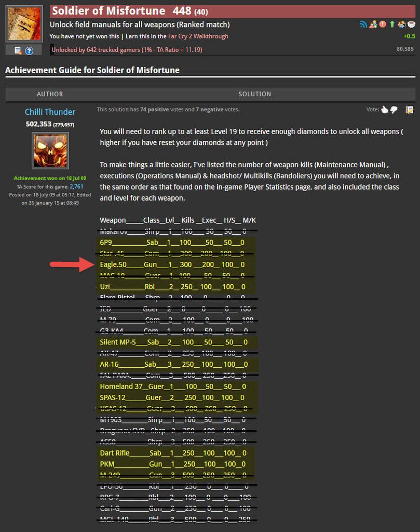Open Chilli Thunder's flaming skull avatar
Image resolution: width=420 pixels, height=532 pixels.
50,150
